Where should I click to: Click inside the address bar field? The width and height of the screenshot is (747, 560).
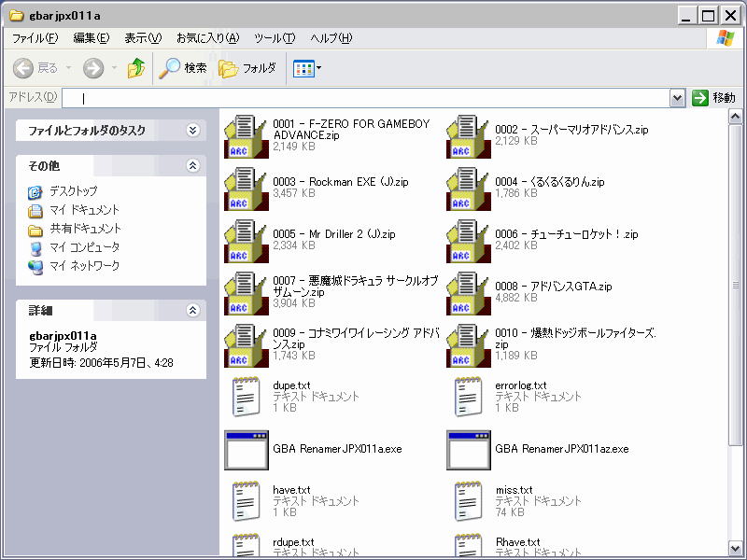(373, 98)
